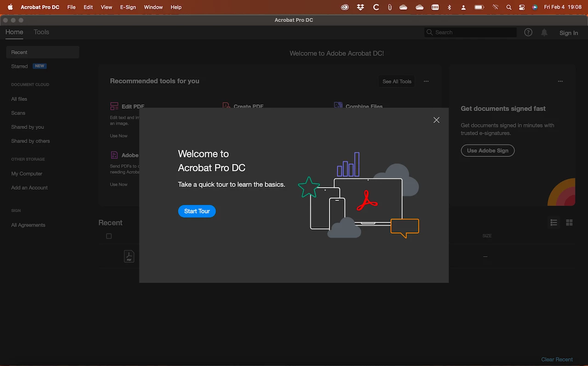This screenshot has width=588, height=366.
Task: Open the E-Sign menu
Action: 128,7
